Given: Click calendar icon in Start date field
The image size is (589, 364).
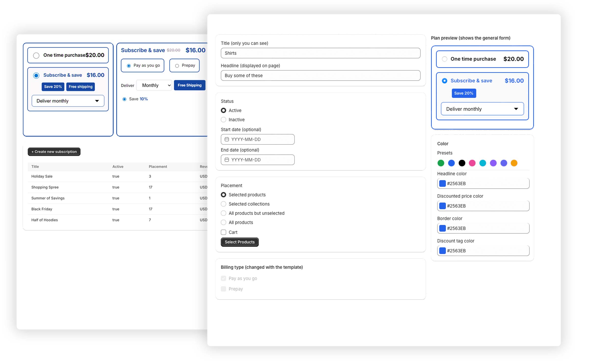Looking at the screenshot, I should (227, 139).
